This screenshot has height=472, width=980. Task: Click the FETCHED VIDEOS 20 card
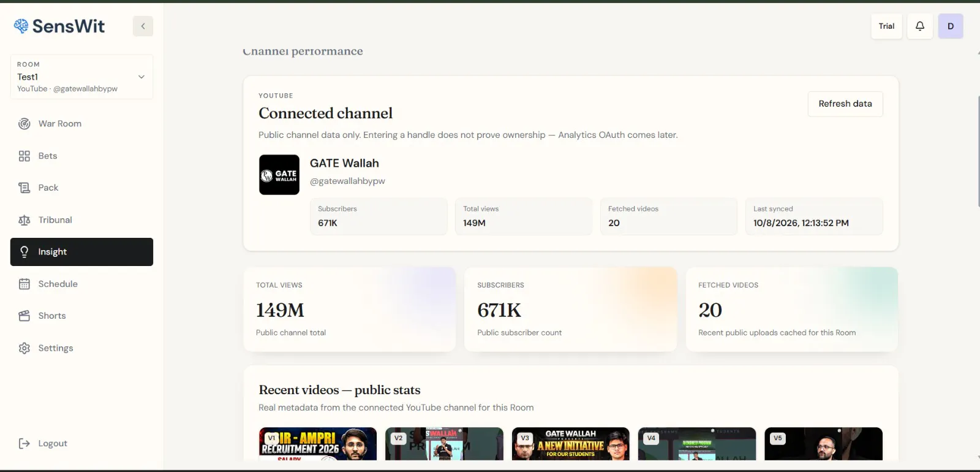pyautogui.click(x=792, y=309)
